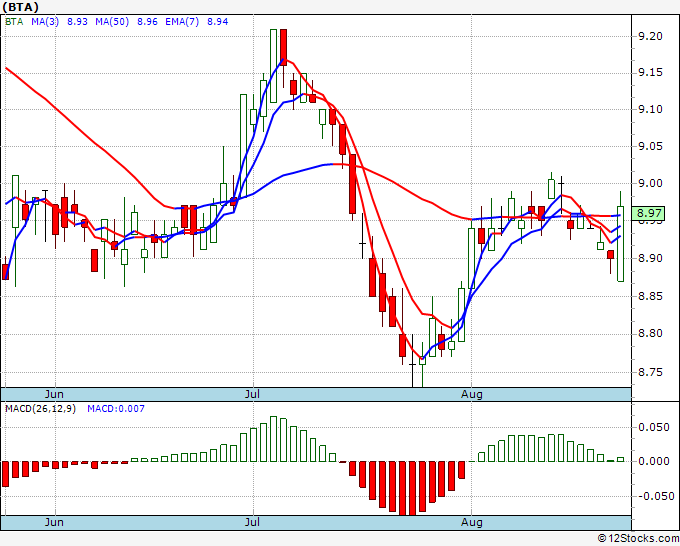
Task: Click the 9.10 price axis label
Action: (651, 109)
